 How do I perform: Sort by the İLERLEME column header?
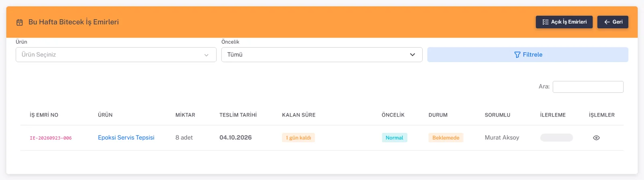point(553,115)
